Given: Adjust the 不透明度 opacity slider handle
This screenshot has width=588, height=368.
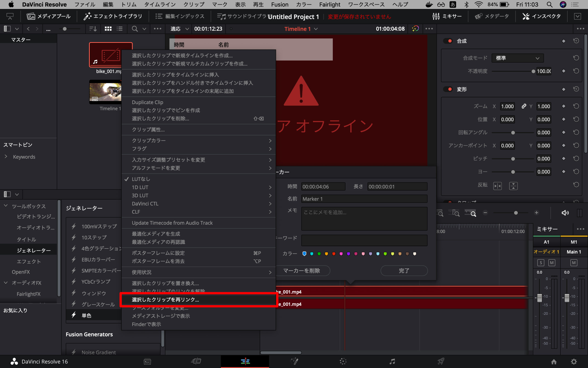Looking at the screenshot, I should pos(533,71).
